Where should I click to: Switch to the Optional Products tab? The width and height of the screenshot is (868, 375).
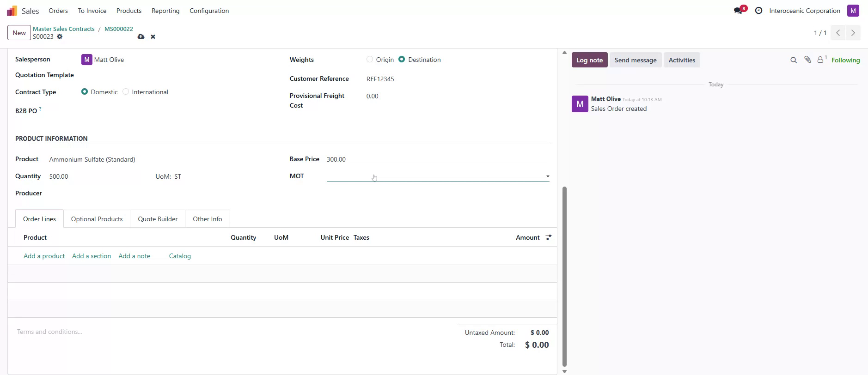(x=97, y=219)
